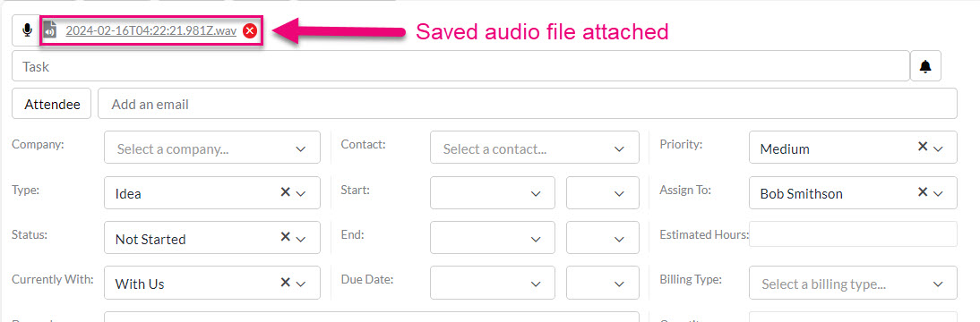980x322 pixels.
Task: Open the Due Date time dropdown
Action: coord(603,283)
